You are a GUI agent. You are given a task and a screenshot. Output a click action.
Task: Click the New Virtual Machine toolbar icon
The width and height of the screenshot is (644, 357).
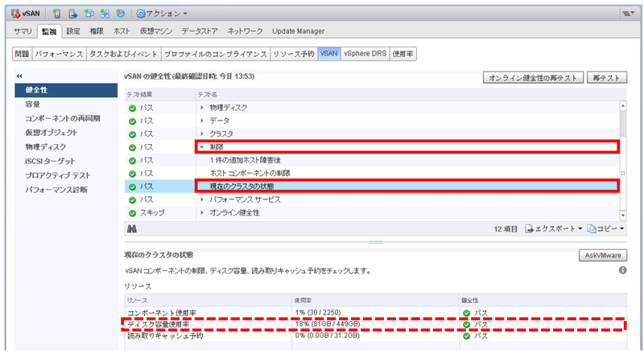[x=89, y=14]
